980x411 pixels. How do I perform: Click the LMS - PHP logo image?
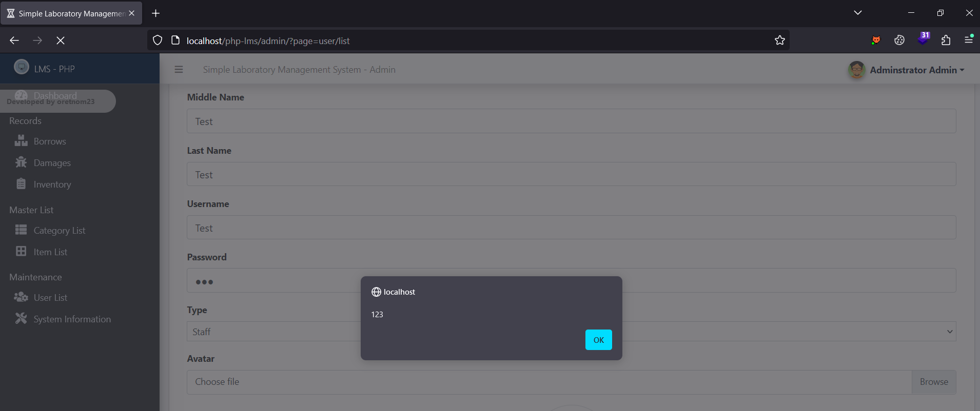coord(22,67)
